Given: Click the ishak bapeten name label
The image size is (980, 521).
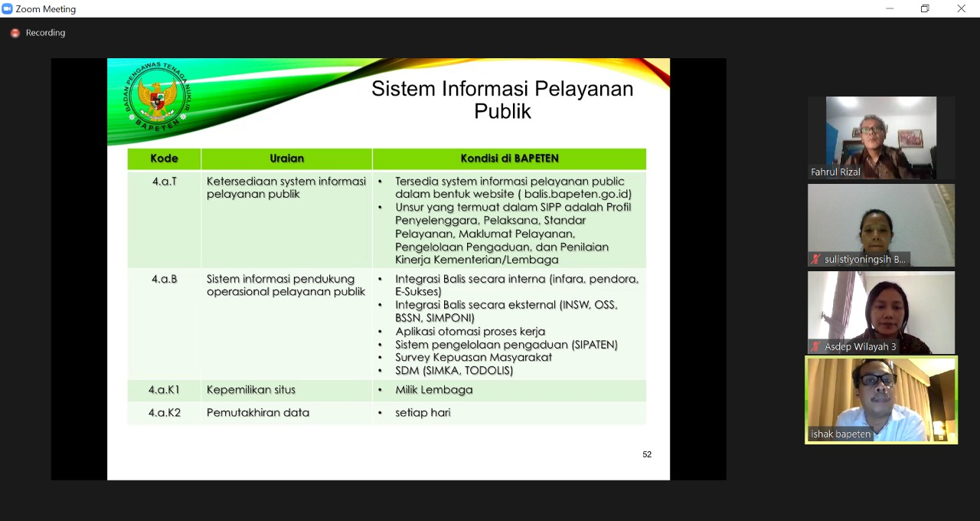Looking at the screenshot, I should click(841, 434).
